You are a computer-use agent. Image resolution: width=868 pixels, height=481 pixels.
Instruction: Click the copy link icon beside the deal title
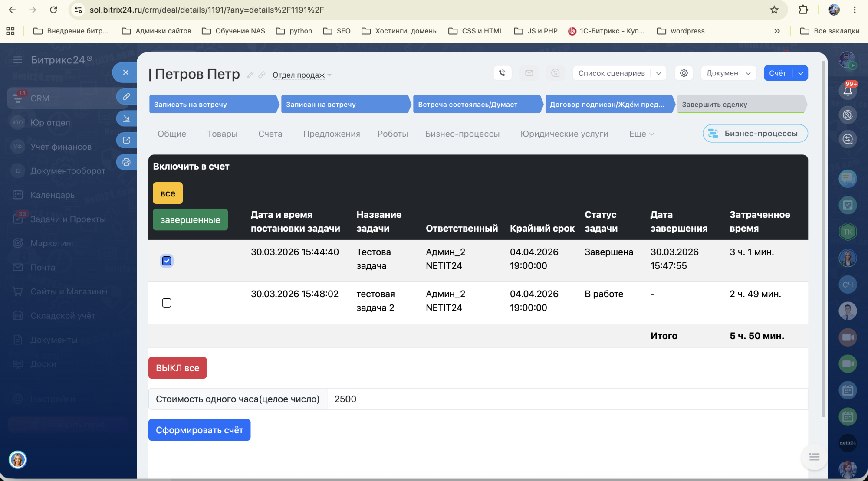coord(262,75)
